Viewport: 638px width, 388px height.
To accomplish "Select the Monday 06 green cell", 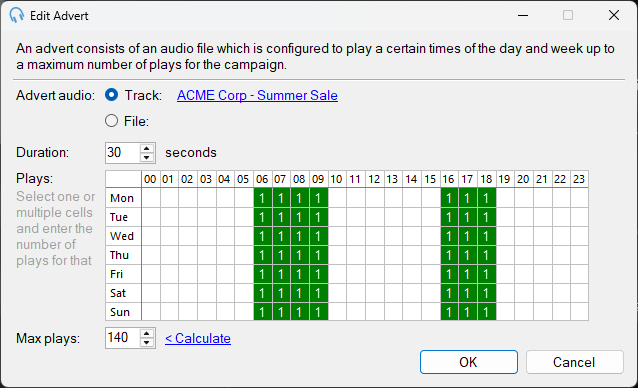I will (263, 198).
